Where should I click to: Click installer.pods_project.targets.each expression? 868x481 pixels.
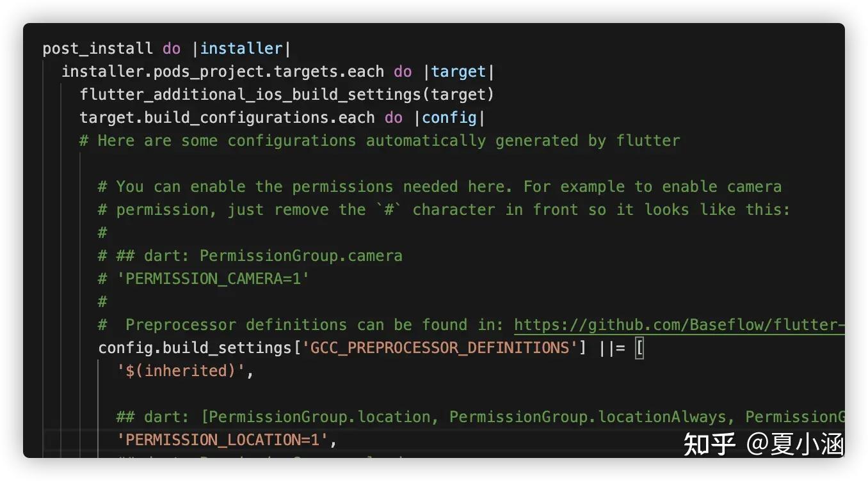[x=222, y=72]
